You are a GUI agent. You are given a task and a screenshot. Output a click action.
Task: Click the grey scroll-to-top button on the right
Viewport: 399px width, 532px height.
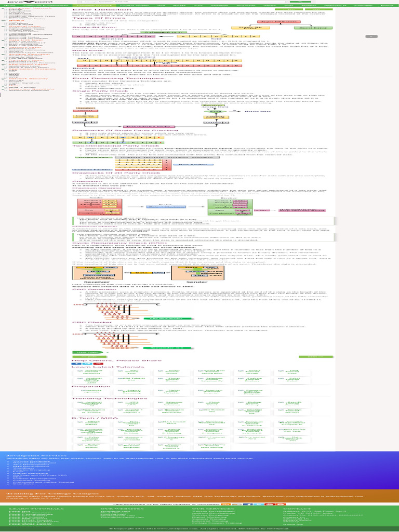click(371, 36)
